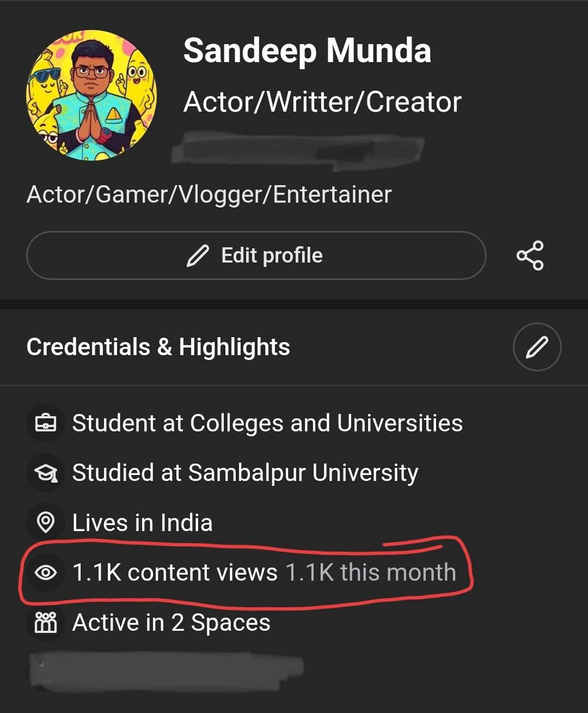Click the 1.1K this month text
588x713 pixels.
(x=371, y=572)
